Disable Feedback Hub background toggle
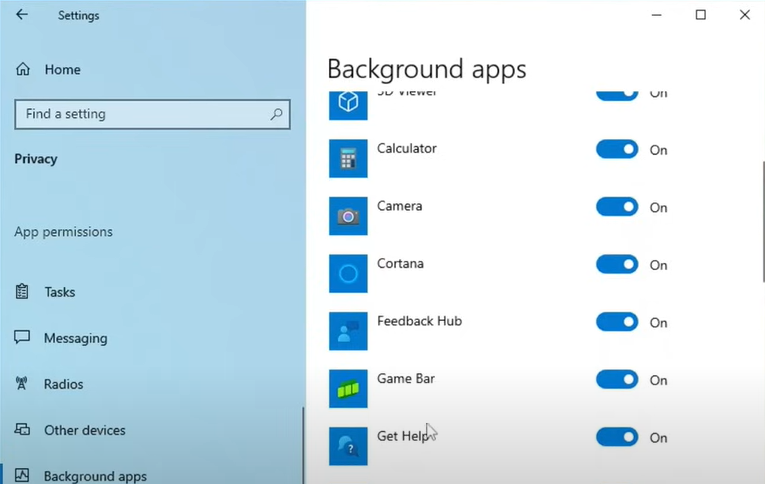The height and width of the screenshot is (484, 765). (617, 322)
